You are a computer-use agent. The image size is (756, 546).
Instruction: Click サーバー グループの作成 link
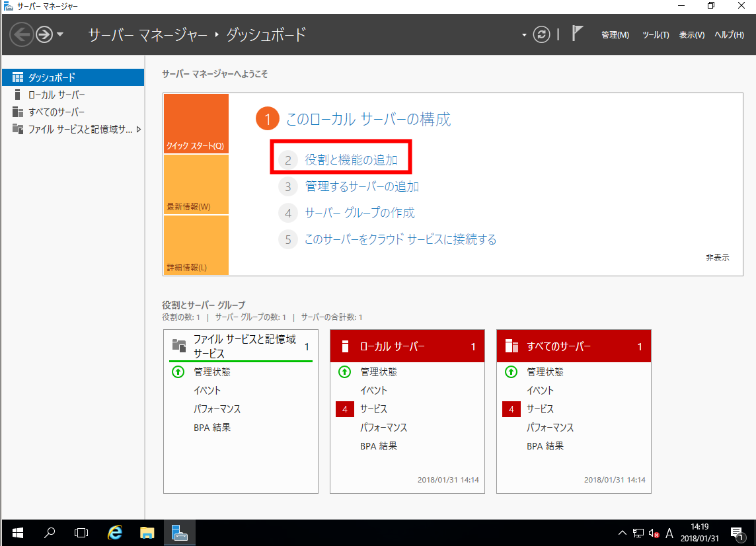(359, 213)
